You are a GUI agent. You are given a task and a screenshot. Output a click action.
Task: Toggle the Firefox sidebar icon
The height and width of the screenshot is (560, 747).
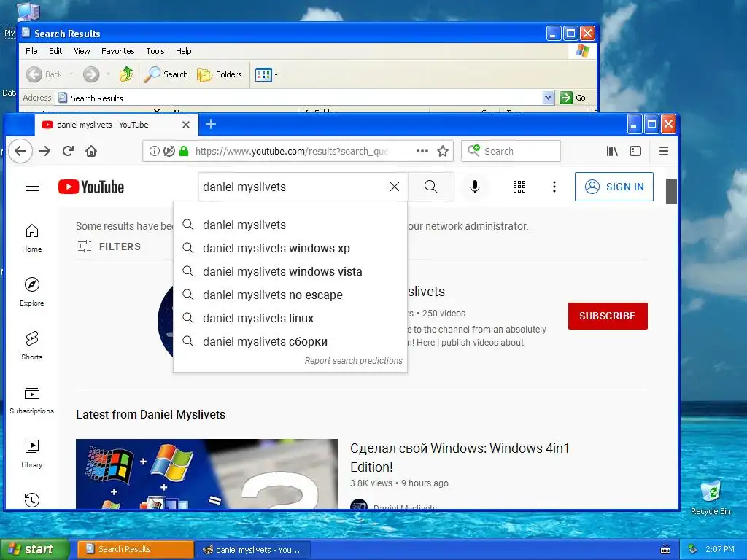(635, 151)
